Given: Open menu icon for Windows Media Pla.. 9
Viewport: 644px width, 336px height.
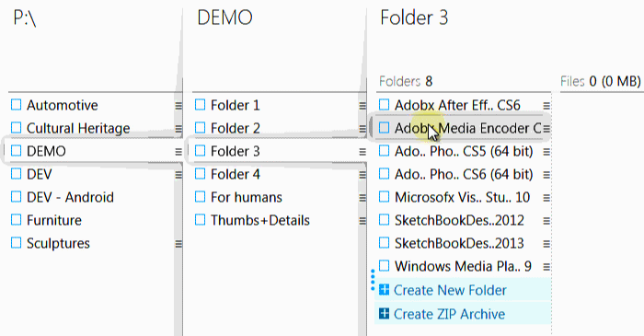Looking at the screenshot, I should 546,267.
